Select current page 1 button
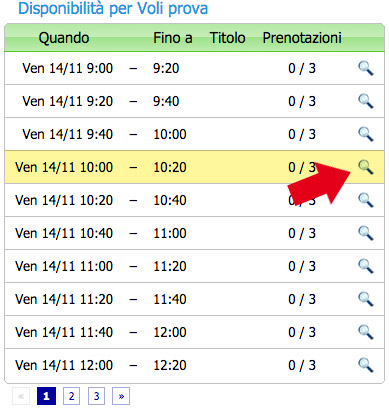 click(46, 396)
